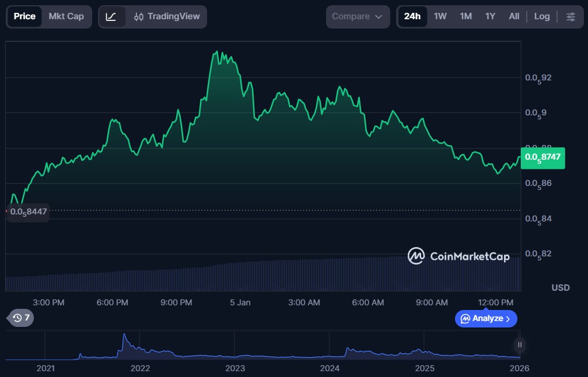Expand the Analyze button arrow

coord(508,319)
